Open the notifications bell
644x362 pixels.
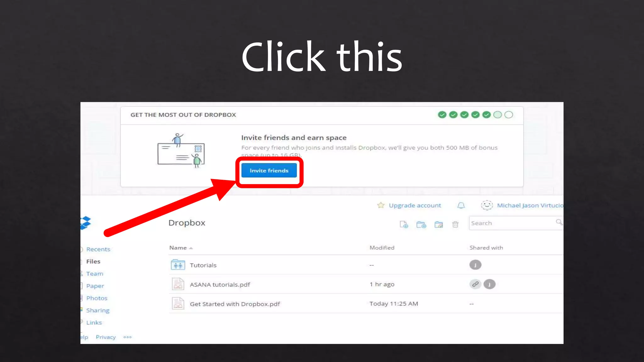(x=461, y=206)
